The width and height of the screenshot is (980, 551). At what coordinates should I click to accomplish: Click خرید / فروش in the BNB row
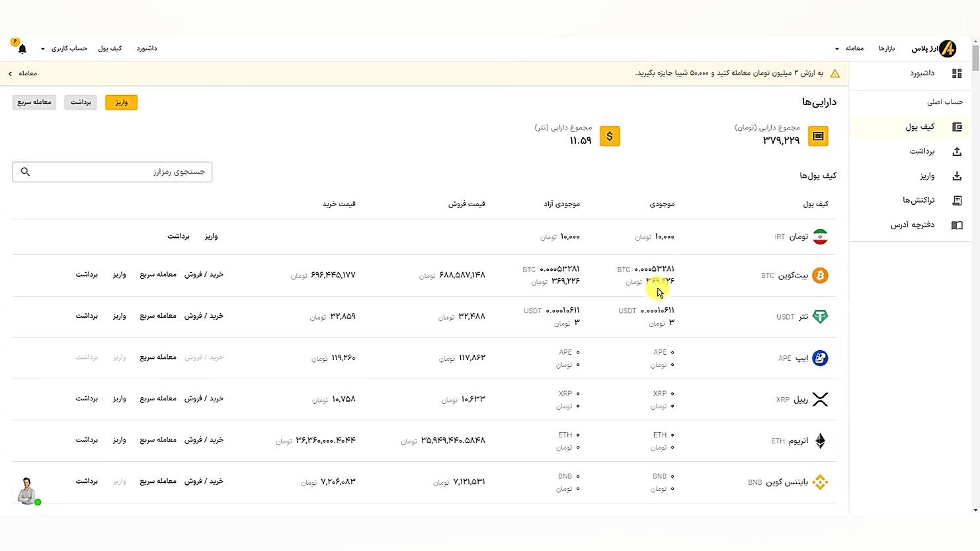(x=204, y=481)
